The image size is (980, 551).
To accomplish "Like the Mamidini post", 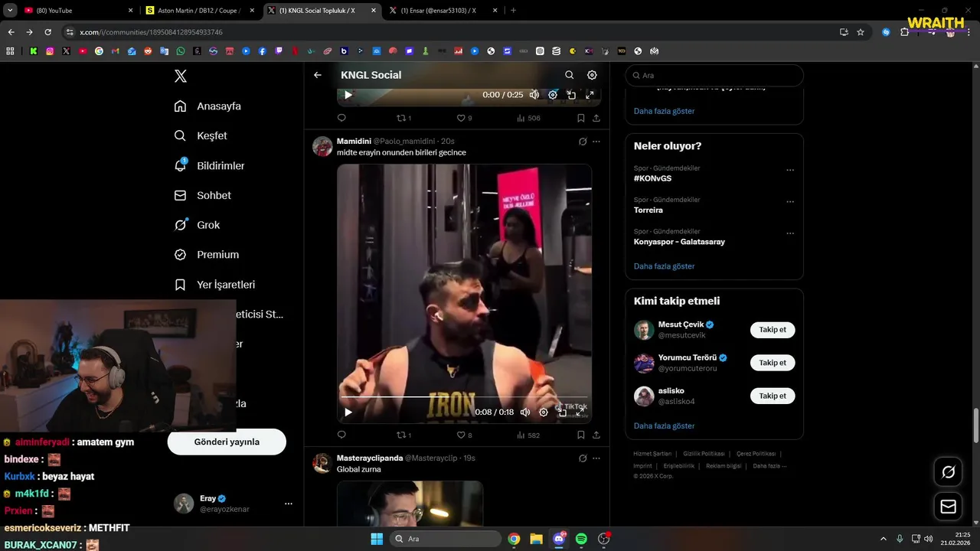I will 464,435.
